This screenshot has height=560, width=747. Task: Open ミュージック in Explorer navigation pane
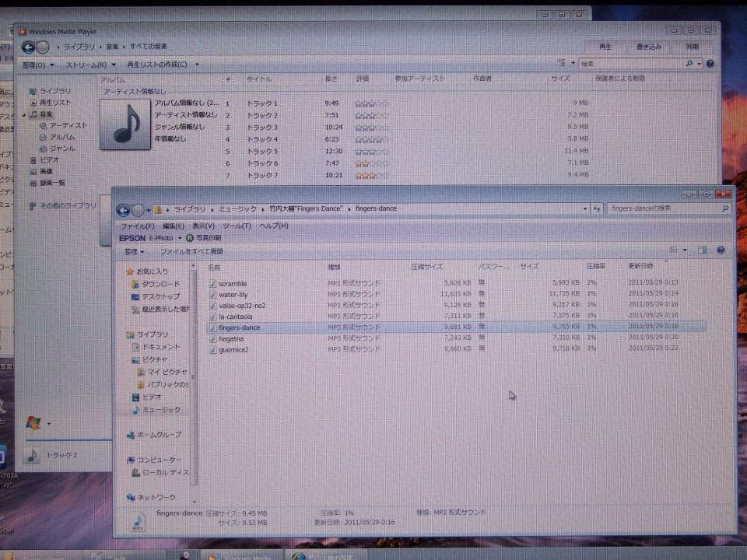(156, 410)
